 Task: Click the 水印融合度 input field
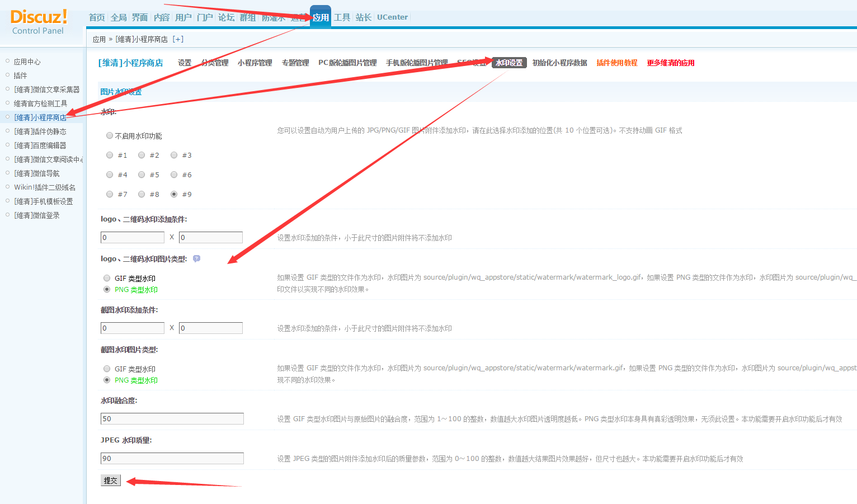(x=172, y=418)
